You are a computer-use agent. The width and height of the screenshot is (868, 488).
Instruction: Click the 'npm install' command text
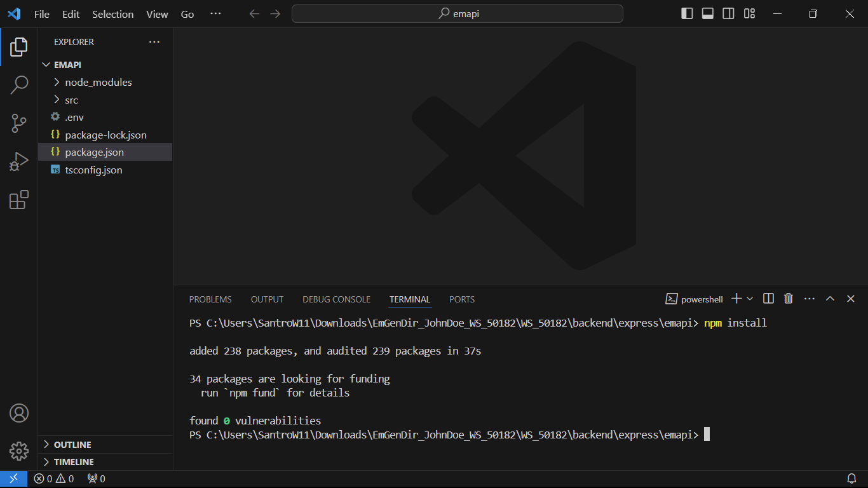(x=735, y=323)
